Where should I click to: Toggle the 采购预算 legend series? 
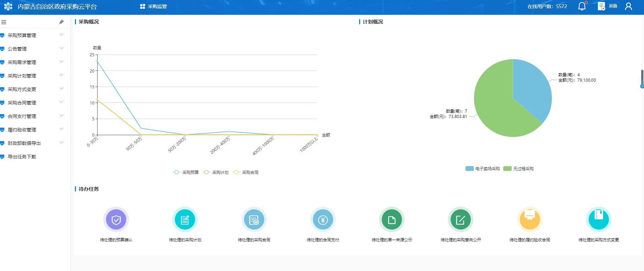tap(186, 172)
